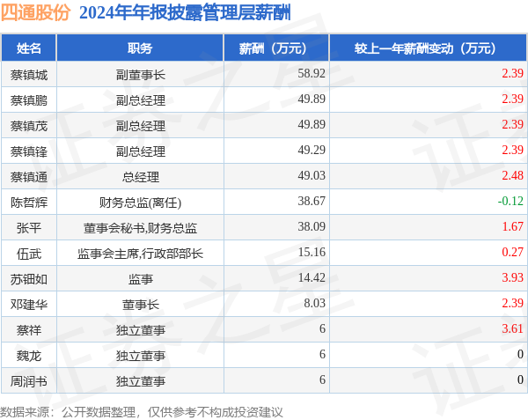Click change value 0 for 周润书
Viewport: 528px width, 420px height.
click(x=520, y=380)
